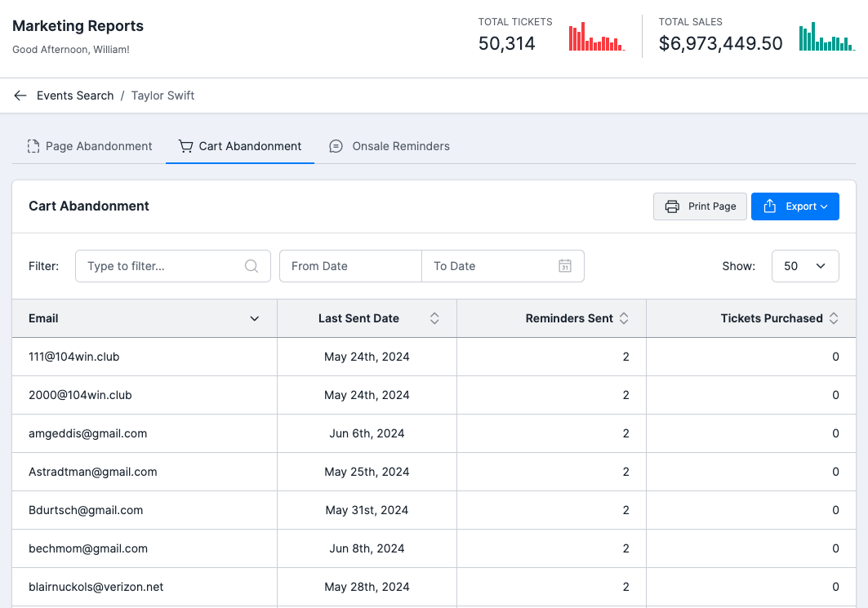Sort by Tickets Purchased arrows

(x=834, y=318)
